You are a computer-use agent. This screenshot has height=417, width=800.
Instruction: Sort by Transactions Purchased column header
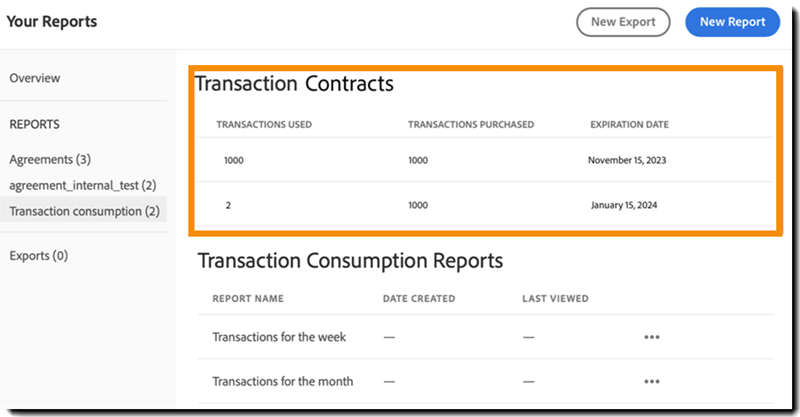(471, 125)
